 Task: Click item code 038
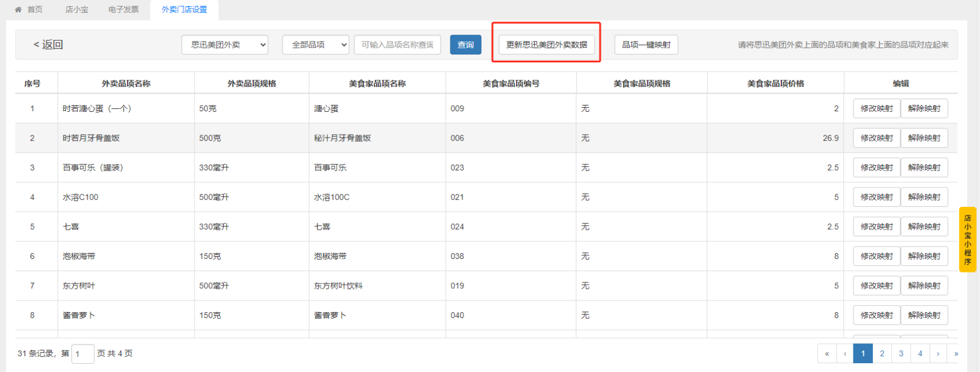[x=457, y=256]
